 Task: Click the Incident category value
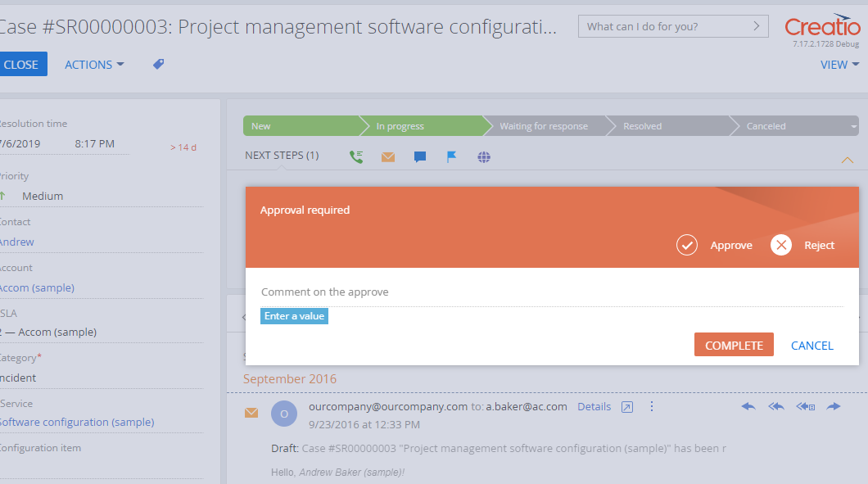(18, 378)
